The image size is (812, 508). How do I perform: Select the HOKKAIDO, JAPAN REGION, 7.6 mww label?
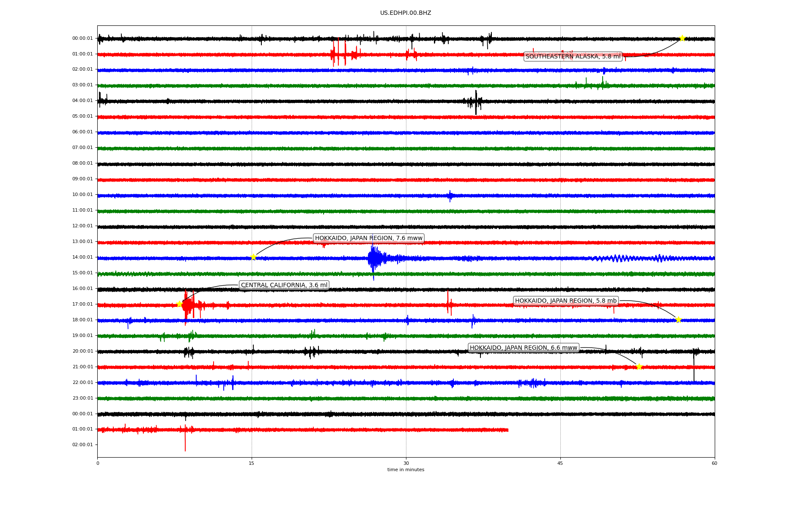point(368,238)
